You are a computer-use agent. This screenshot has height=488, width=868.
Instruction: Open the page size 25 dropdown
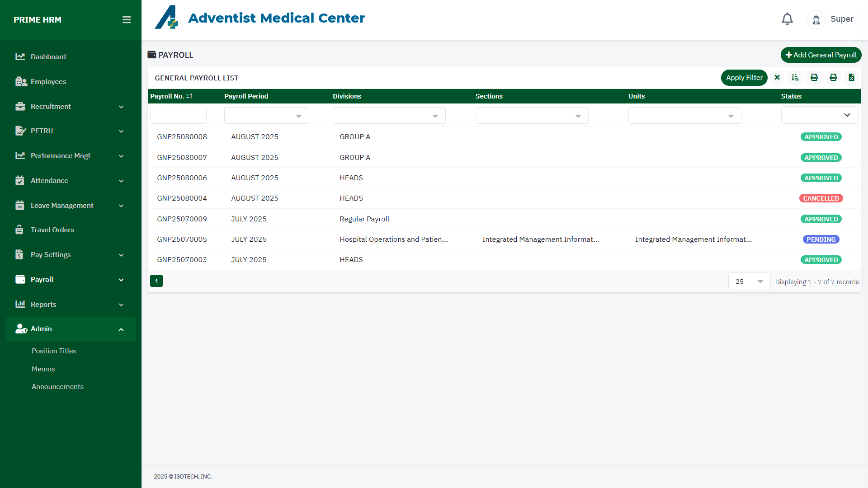pyautogui.click(x=749, y=282)
